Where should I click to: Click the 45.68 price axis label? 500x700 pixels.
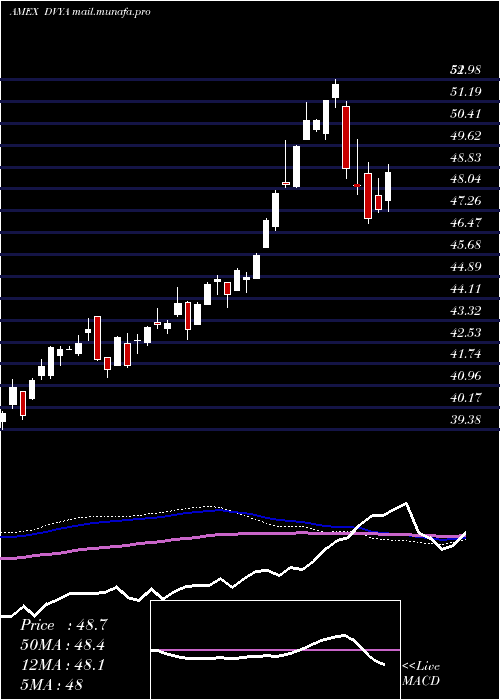466,245
